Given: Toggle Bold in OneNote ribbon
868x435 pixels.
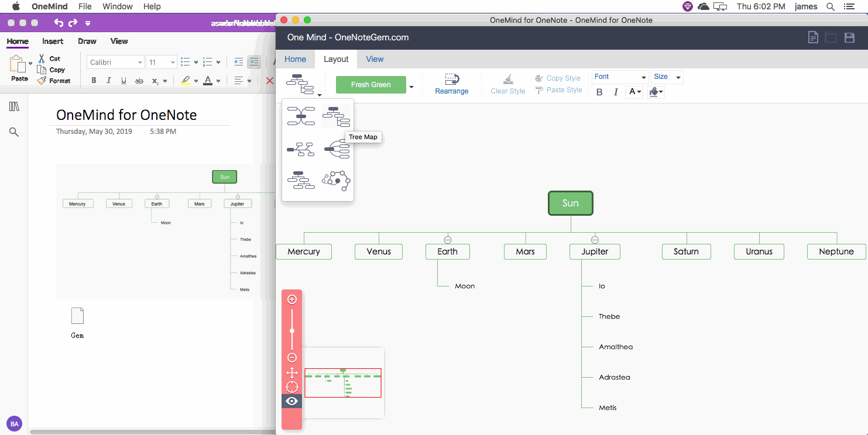Looking at the screenshot, I should point(94,81).
